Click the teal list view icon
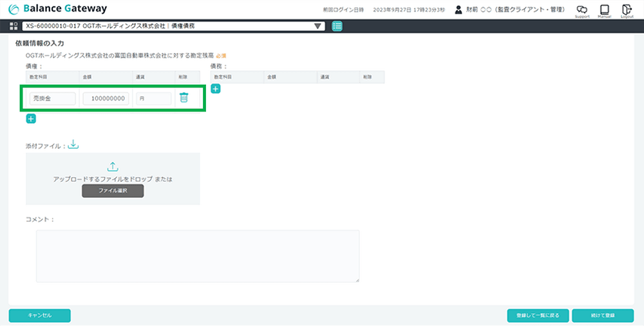The width and height of the screenshot is (644, 326). click(337, 26)
